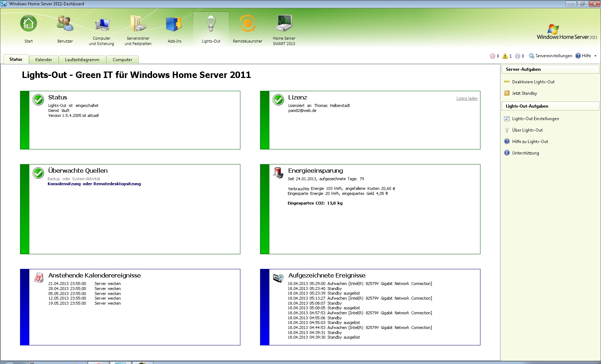Open the Add-Ins section
Image resolution: width=601 pixels, height=364 pixels.
coord(175,29)
